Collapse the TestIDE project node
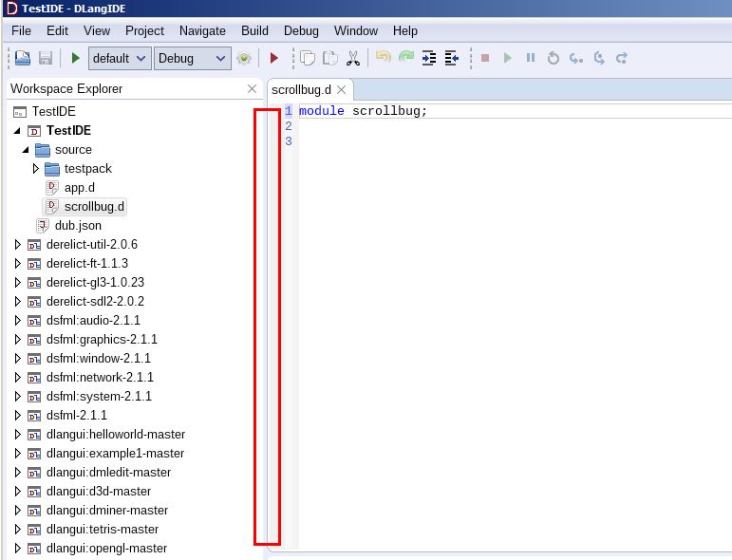 (17, 131)
